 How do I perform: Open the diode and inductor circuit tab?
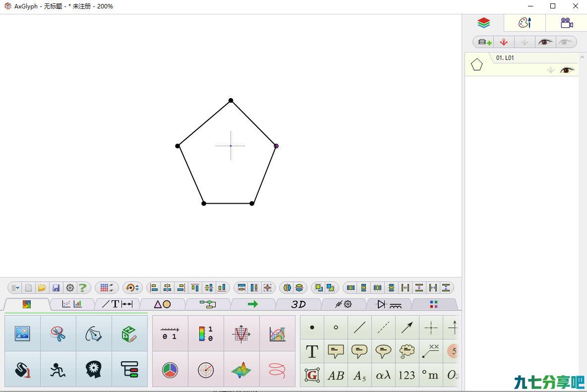click(389, 304)
